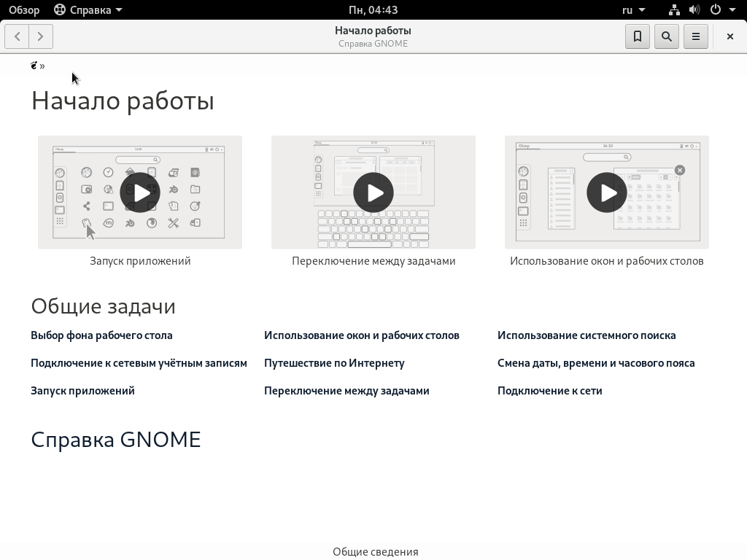Play the Использование окон и рабочих столов video

pyautogui.click(x=607, y=192)
